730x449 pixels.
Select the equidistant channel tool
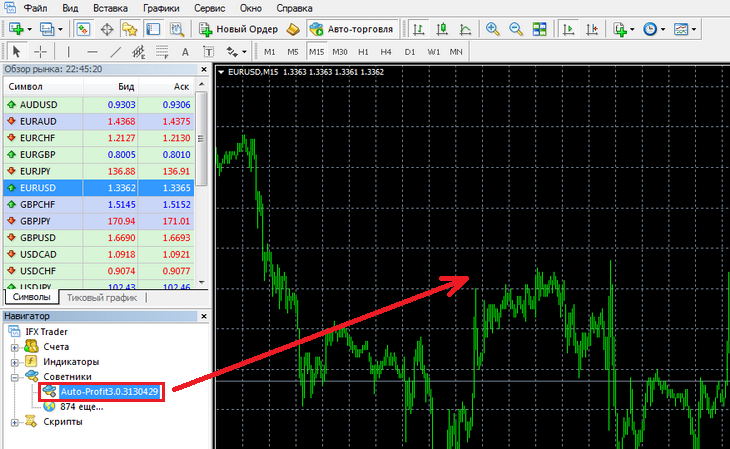click(x=139, y=51)
